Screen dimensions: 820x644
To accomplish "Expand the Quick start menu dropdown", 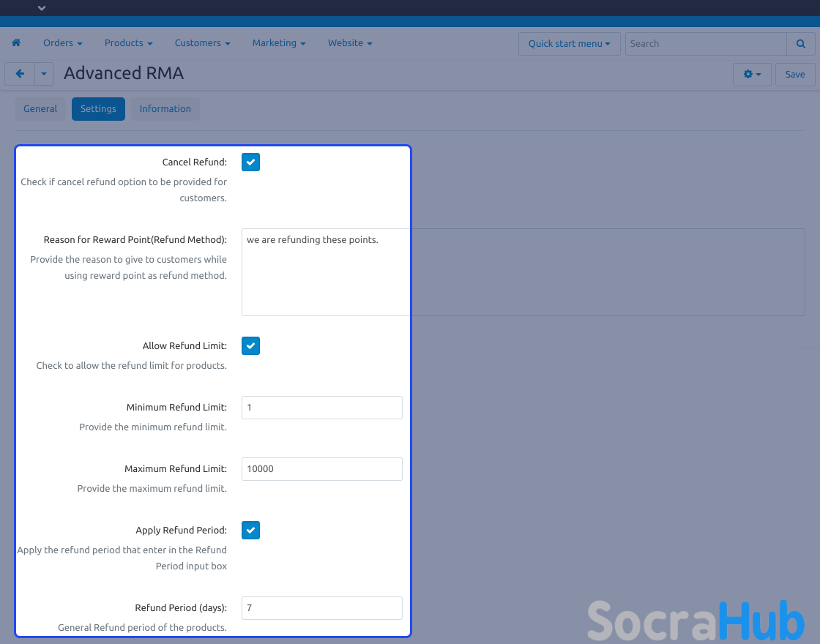I will (569, 43).
